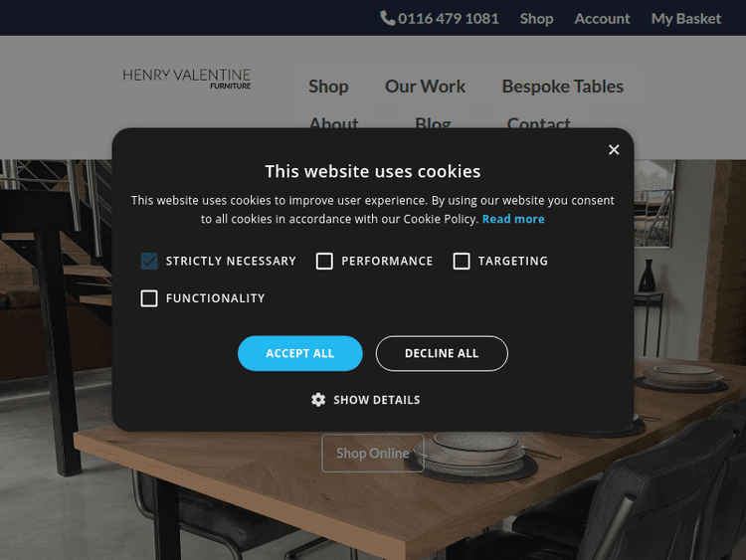Open the Our Work menu item
The image size is (746, 560).
[x=425, y=87]
